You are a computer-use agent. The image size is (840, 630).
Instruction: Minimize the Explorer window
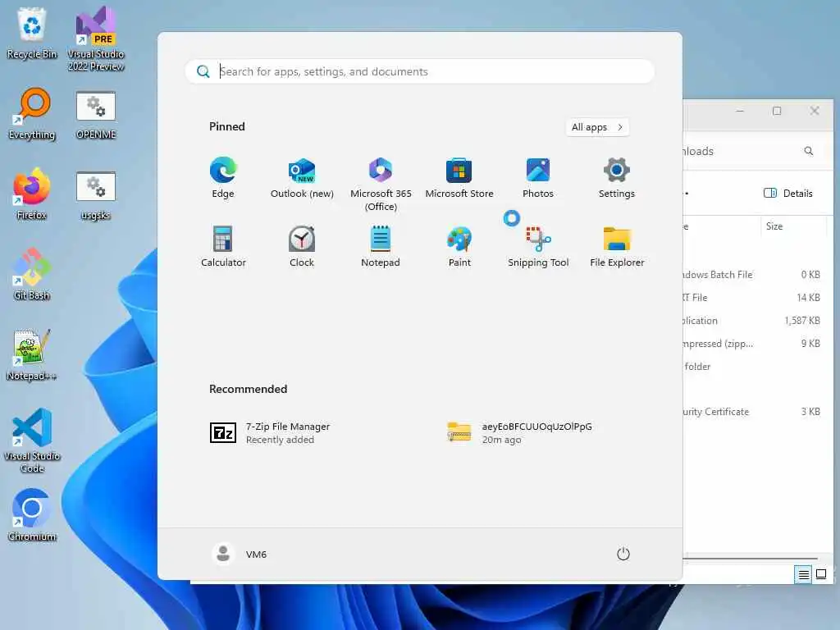(740, 111)
